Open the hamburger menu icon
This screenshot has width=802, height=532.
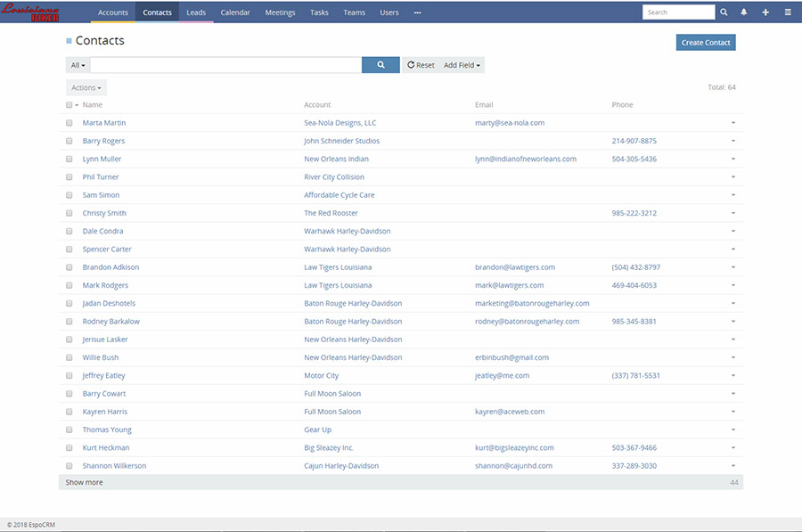tap(788, 12)
